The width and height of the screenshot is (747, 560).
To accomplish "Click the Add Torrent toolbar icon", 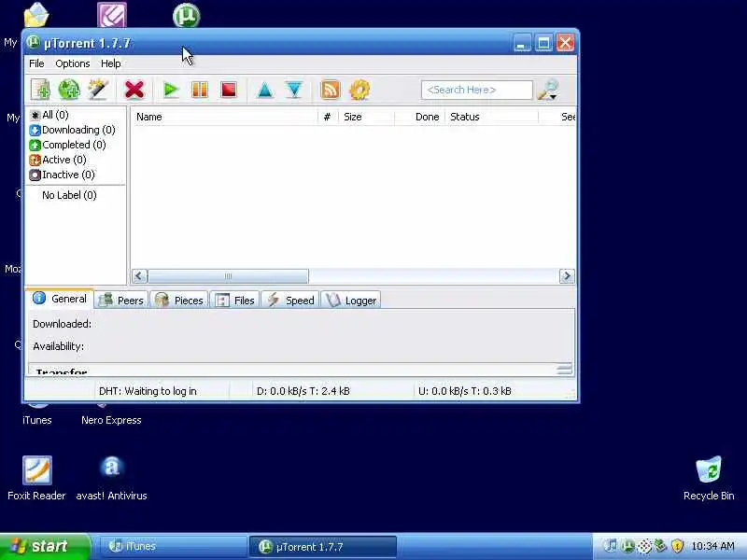I will pyautogui.click(x=40, y=90).
